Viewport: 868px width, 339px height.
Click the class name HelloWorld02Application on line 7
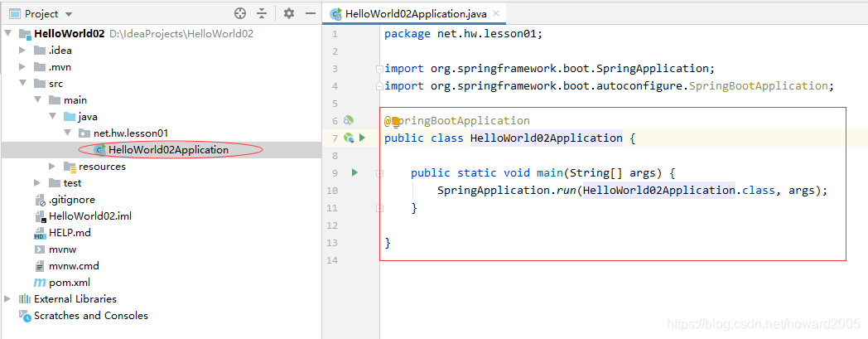click(547, 138)
